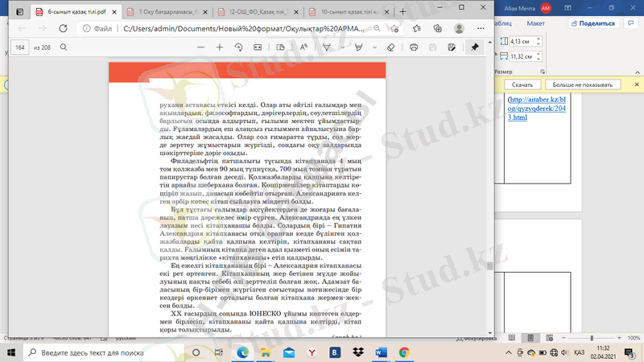
Task: Toggle the pin toolbar button
Action: click(475, 47)
